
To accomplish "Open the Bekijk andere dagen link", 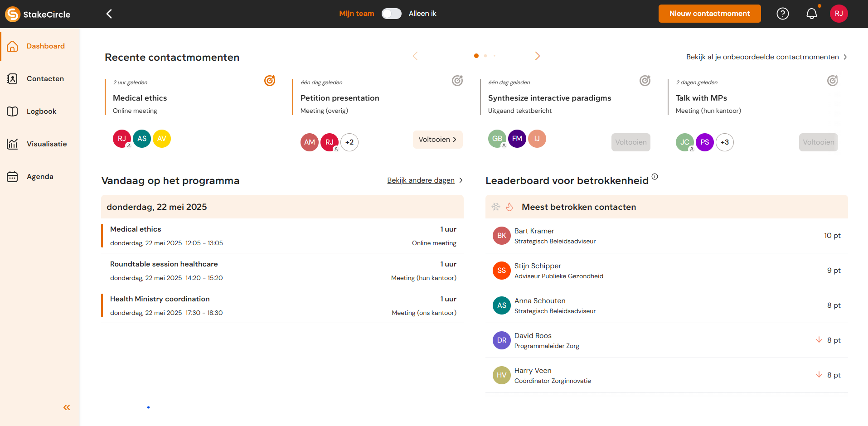I will coord(421,180).
